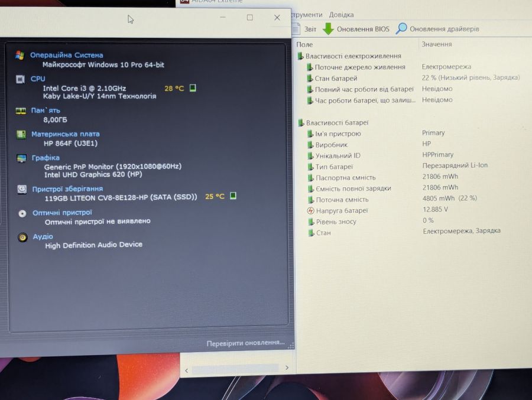Click the icon beside Рівень зносу row

click(x=311, y=222)
